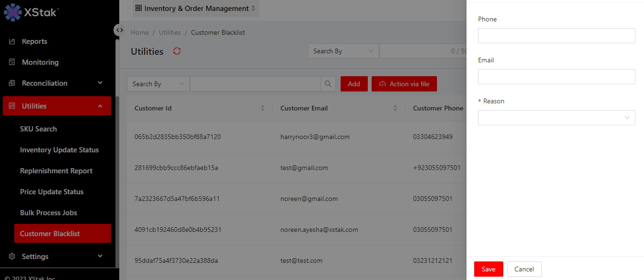Click the red refresh icon beside Utilities
Image resolution: width=644 pixels, height=280 pixels.
[x=177, y=51]
